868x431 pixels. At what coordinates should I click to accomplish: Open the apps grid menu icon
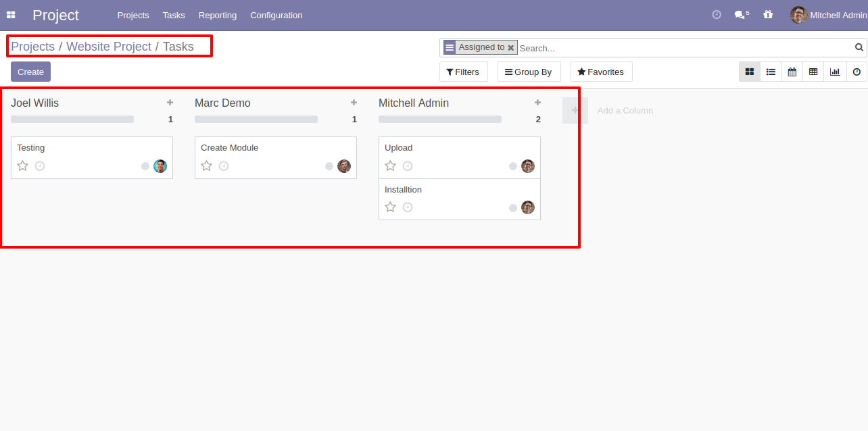coord(11,15)
